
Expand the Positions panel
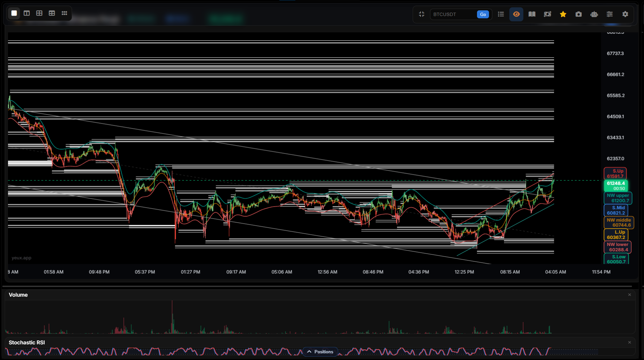(x=320, y=352)
